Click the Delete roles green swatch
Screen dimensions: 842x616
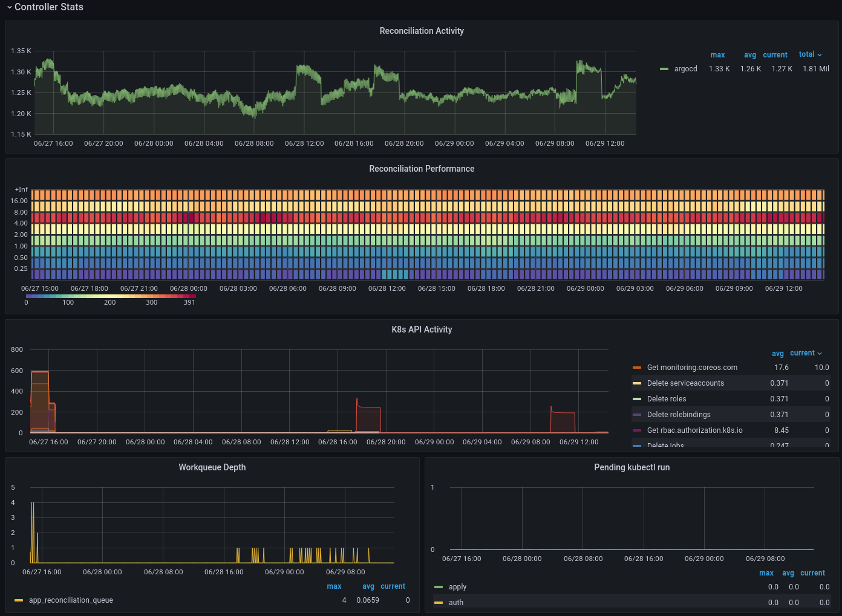coord(636,399)
